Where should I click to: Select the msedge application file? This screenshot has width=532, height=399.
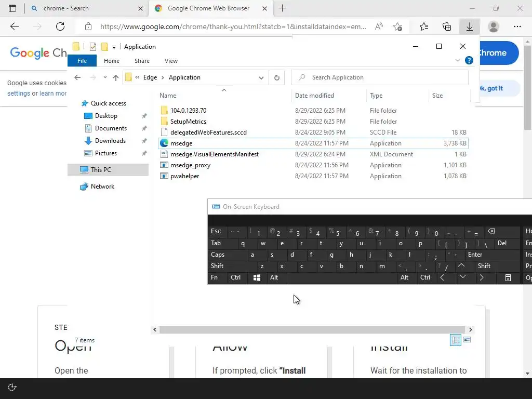click(313, 143)
